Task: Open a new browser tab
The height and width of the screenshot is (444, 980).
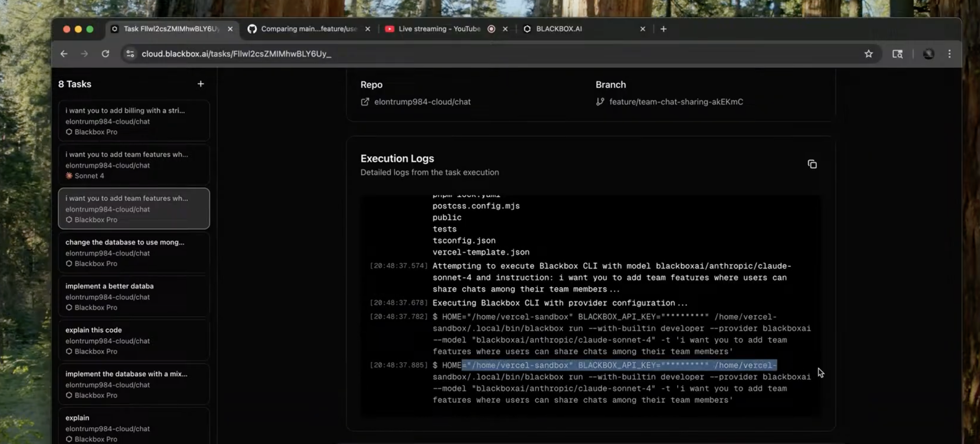Action: tap(663, 29)
